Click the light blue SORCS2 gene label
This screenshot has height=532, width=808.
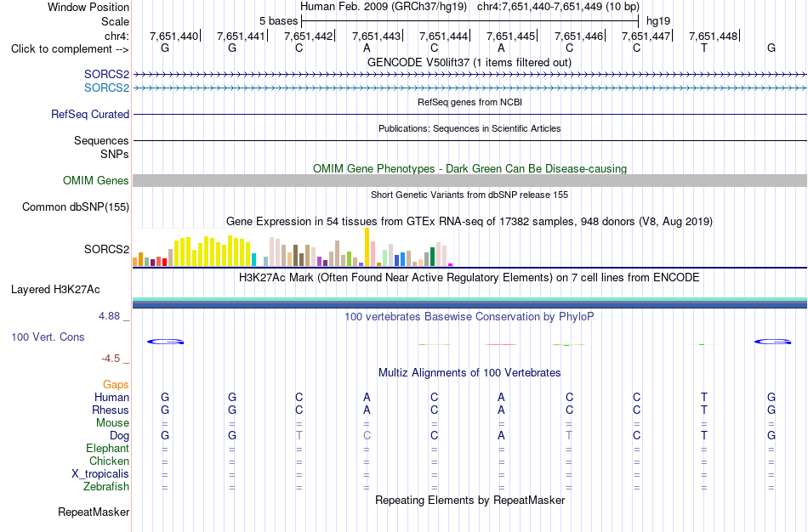[x=106, y=88]
